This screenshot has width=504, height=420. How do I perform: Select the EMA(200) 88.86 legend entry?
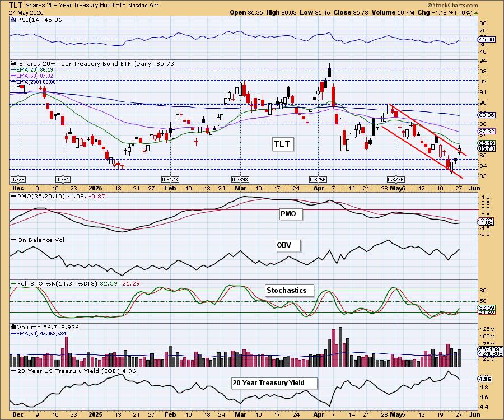(33, 82)
